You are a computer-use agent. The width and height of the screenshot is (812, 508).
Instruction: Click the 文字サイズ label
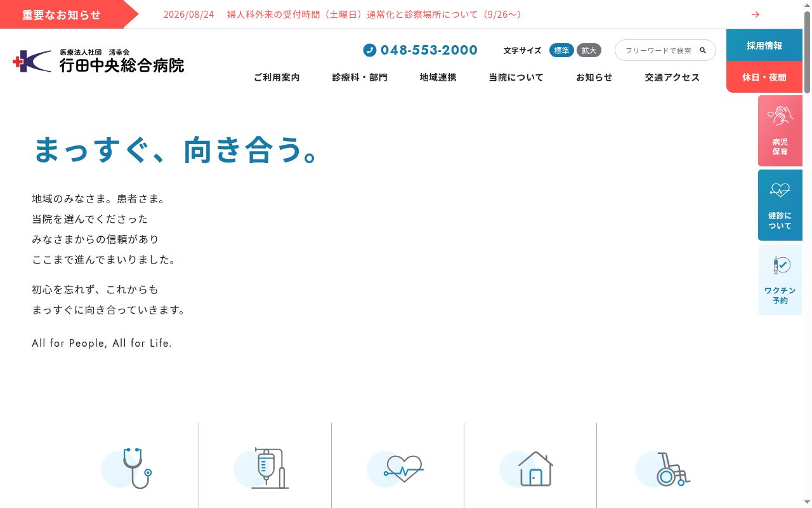(523, 51)
